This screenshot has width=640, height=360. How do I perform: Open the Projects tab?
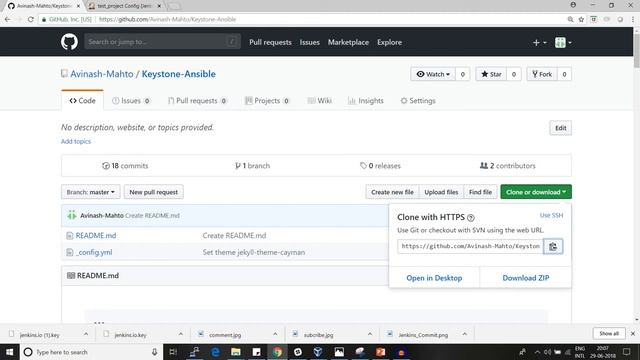tap(267, 100)
